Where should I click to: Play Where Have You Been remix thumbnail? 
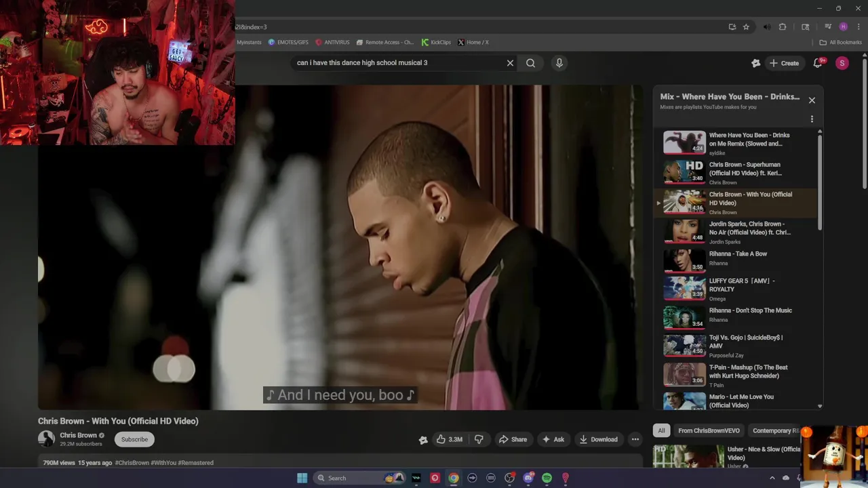(684, 142)
